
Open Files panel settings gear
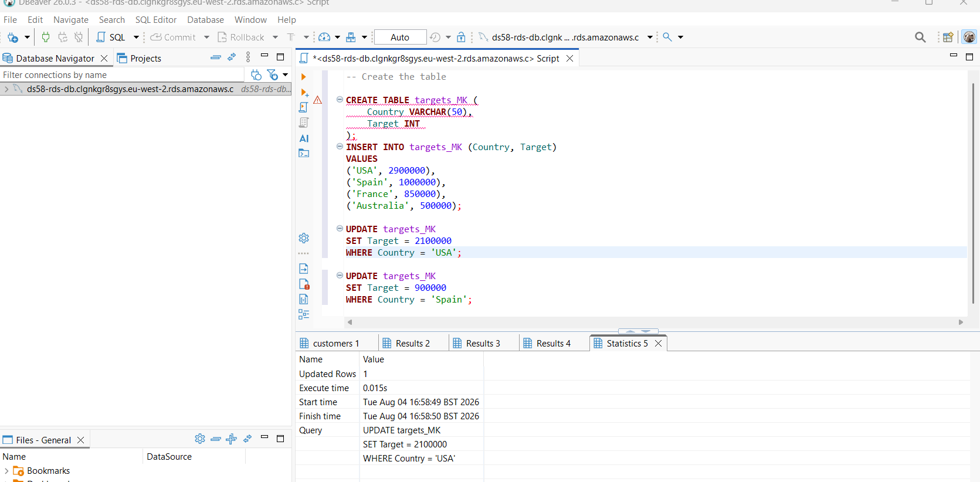(x=200, y=439)
